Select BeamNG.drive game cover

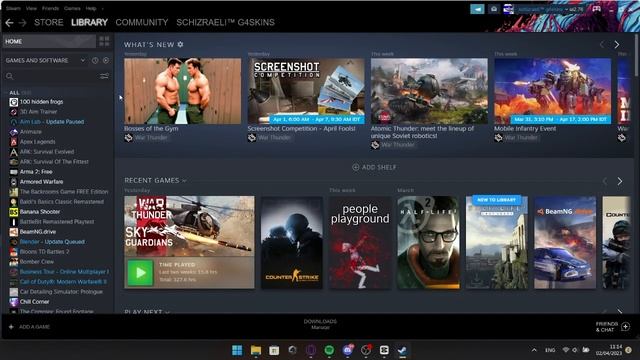click(565, 242)
